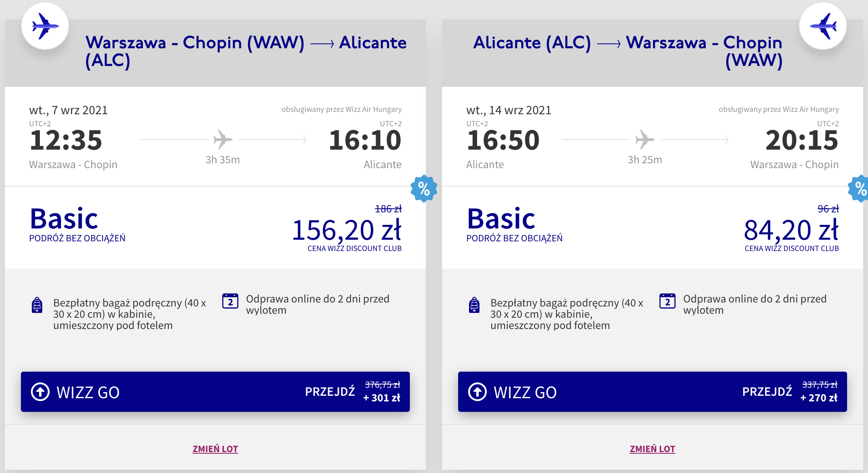Click the discount percent badge on the return flight
This screenshot has height=473, width=868.
click(x=860, y=188)
